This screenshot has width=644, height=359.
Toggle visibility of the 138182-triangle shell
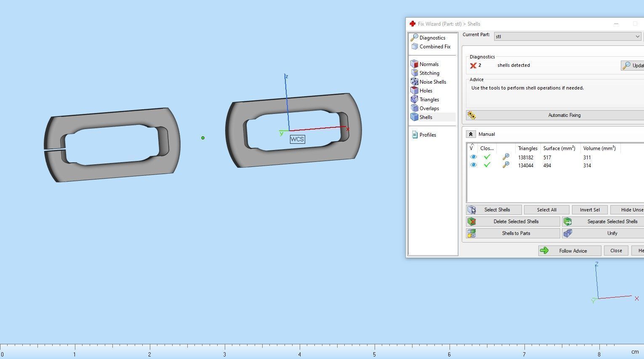coord(473,157)
